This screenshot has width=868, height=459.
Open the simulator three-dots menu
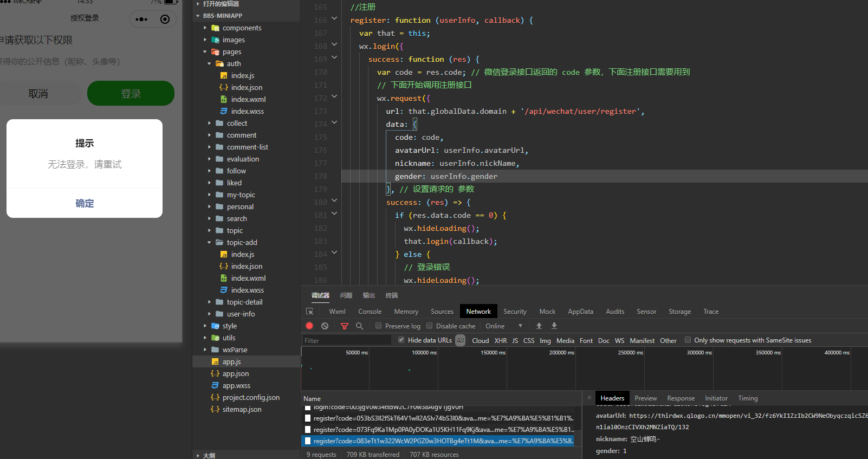point(141,20)
